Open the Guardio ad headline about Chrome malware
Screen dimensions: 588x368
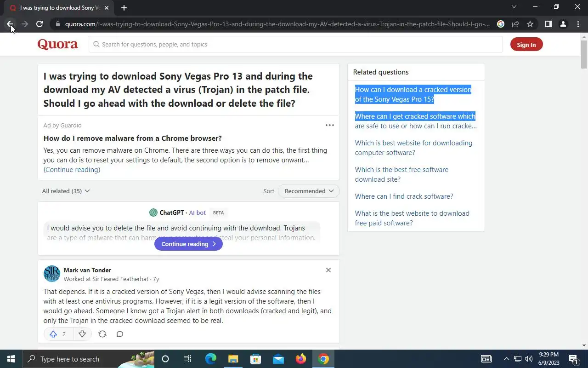click(133, 138)
